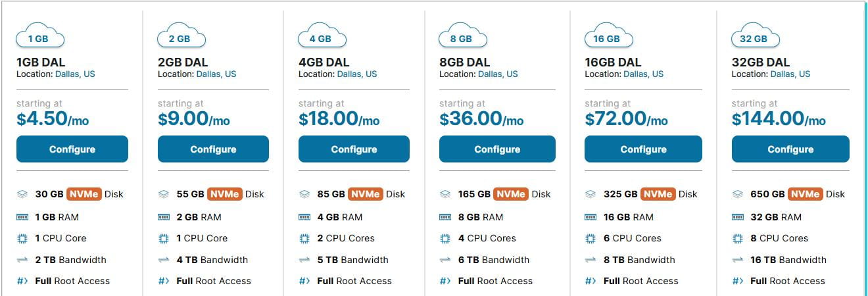Click the NVMe badge next to 165 GB
868x296 pixels.
click(511, 194)
